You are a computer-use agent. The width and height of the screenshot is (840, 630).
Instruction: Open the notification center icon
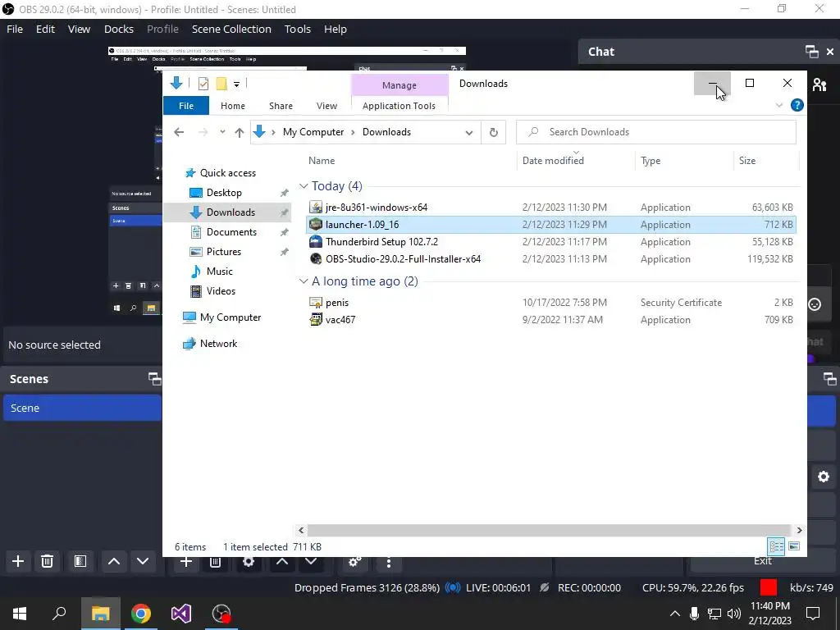(813, 614)
